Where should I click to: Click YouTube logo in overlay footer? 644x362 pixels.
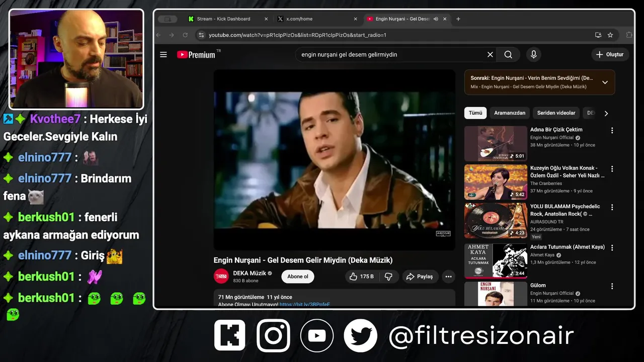click(x=317, y=335)
